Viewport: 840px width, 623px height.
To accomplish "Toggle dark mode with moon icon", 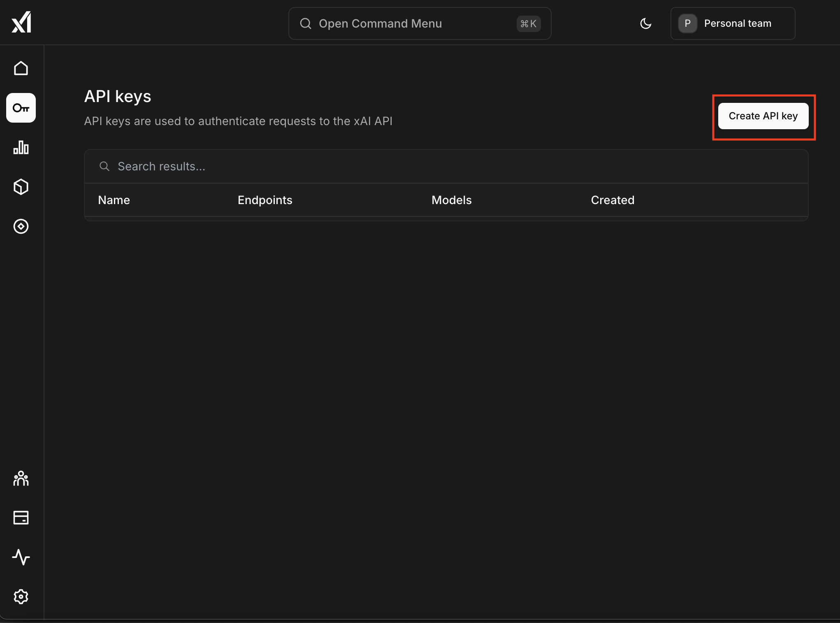I will click(646, 23).
